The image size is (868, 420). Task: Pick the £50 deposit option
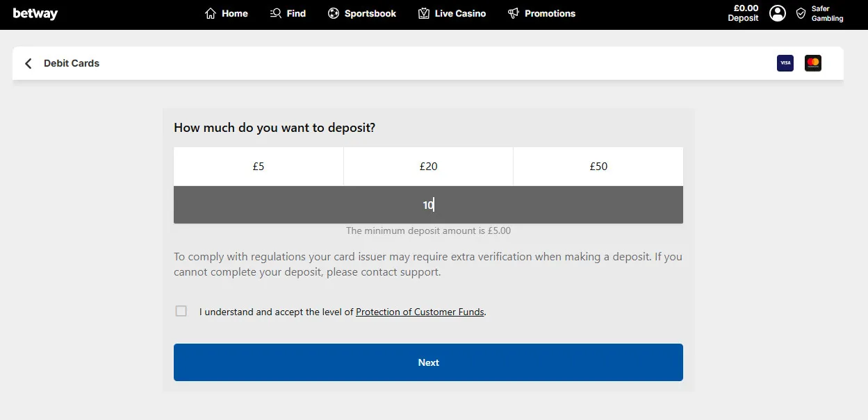tap(598, 166)
